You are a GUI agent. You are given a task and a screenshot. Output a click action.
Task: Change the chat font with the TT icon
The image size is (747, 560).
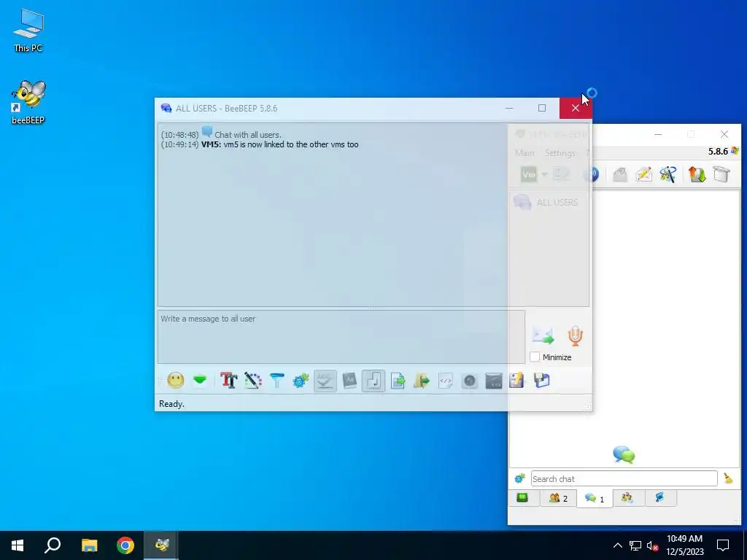(228, 381)
